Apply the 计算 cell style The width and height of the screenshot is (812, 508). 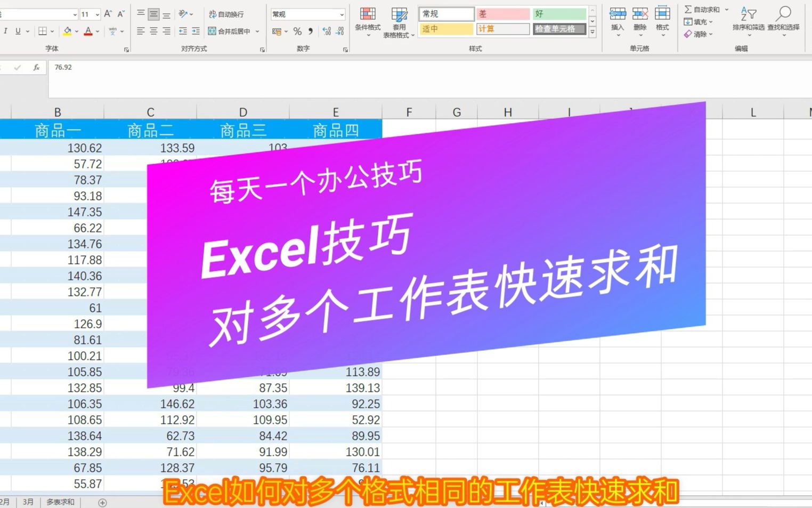pyautogui.click(x=503, y=29)
